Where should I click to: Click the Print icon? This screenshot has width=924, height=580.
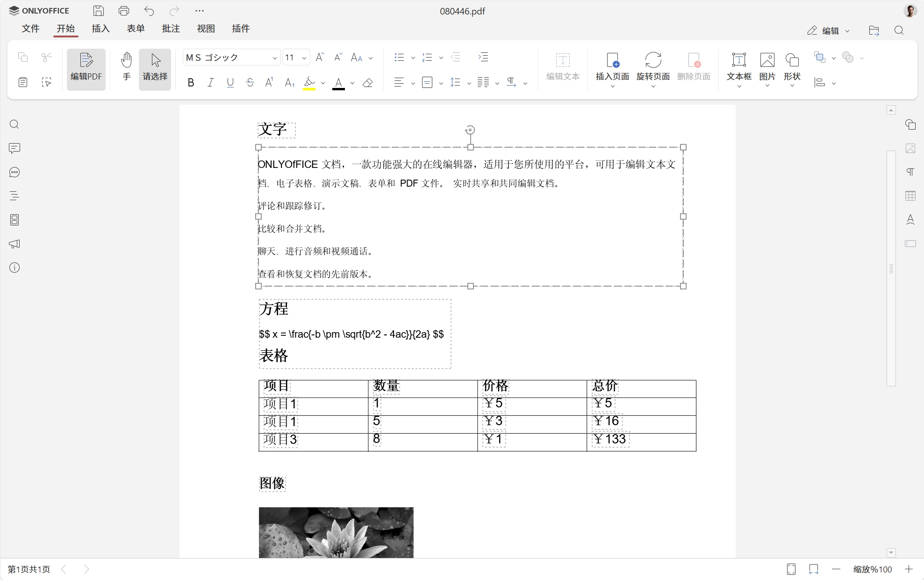pyautogui.click(x=124, y=11)
